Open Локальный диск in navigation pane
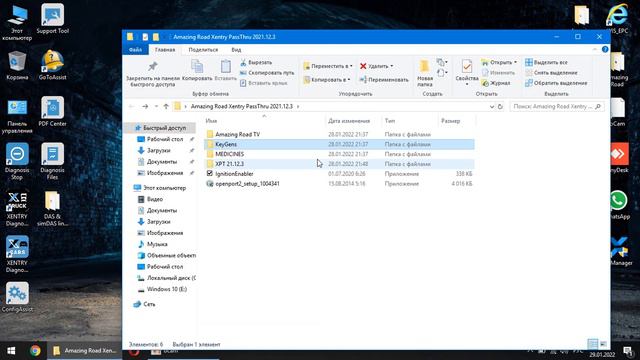Screen dimensions: 640x360 click(171, 278)
